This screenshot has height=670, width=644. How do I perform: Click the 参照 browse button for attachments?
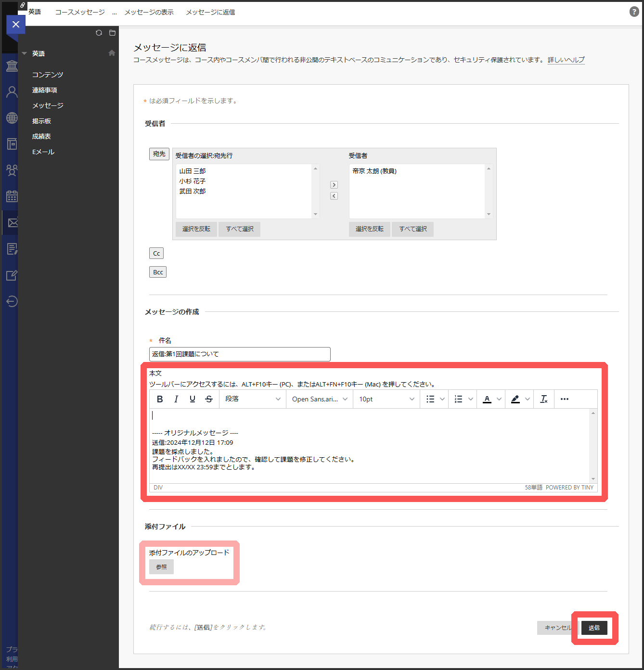[x=161, y=567]
